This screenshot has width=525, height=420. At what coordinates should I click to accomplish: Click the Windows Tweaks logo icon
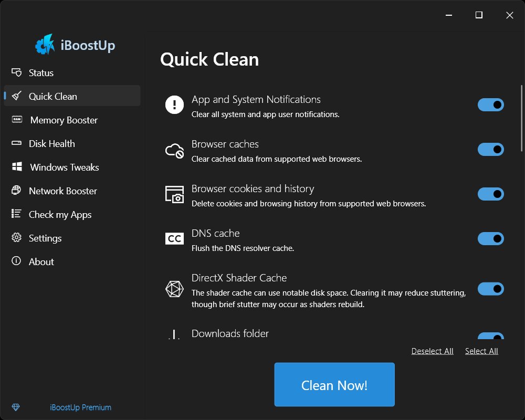click(17, 167)
